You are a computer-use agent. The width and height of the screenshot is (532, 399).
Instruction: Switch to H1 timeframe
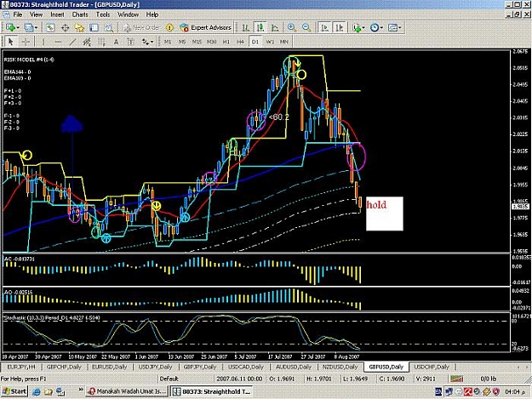click(x=226, y=42)
